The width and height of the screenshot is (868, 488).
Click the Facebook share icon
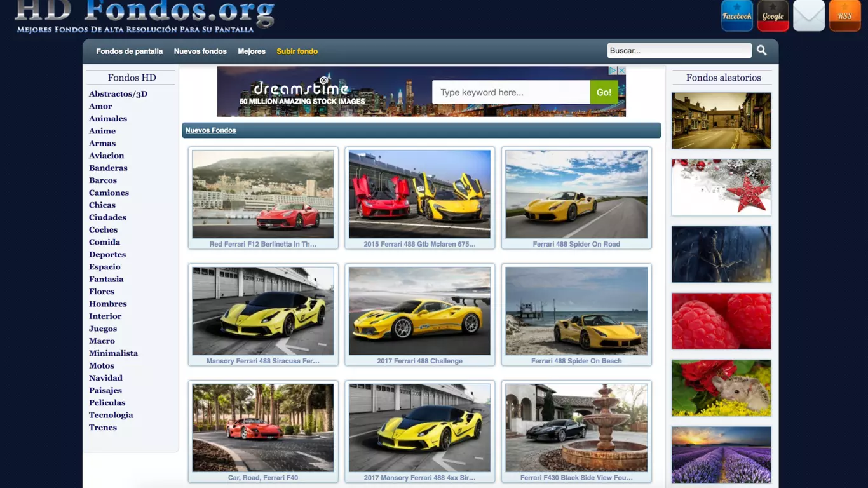pos(736,16)
